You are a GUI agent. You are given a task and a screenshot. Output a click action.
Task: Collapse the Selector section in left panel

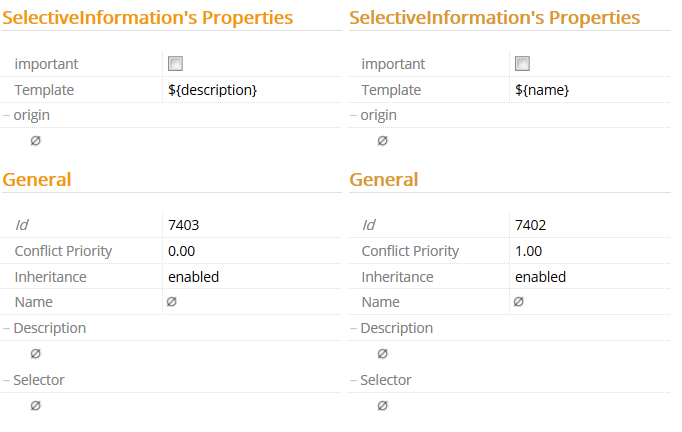pos(7,380)
